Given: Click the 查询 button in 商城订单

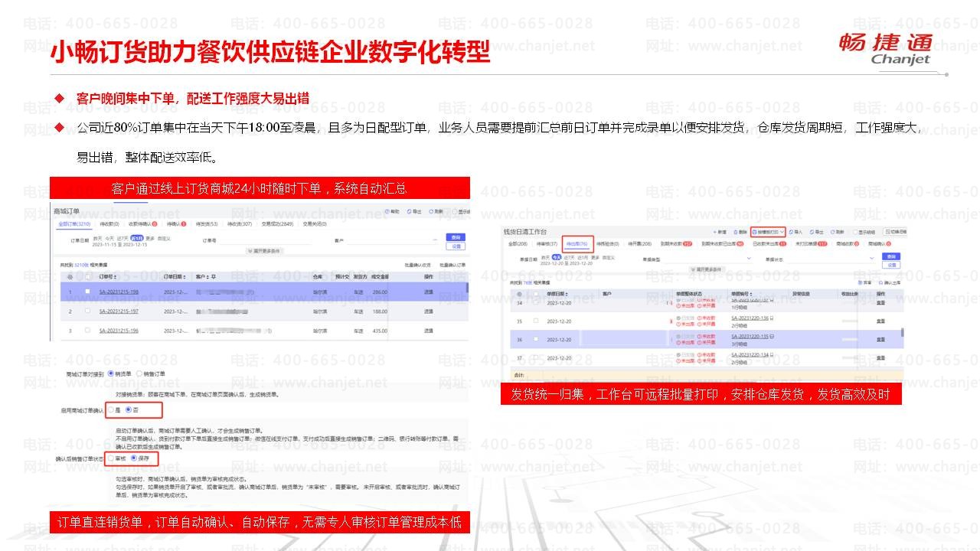Looking at the screenshot, I should click(456, 237).
